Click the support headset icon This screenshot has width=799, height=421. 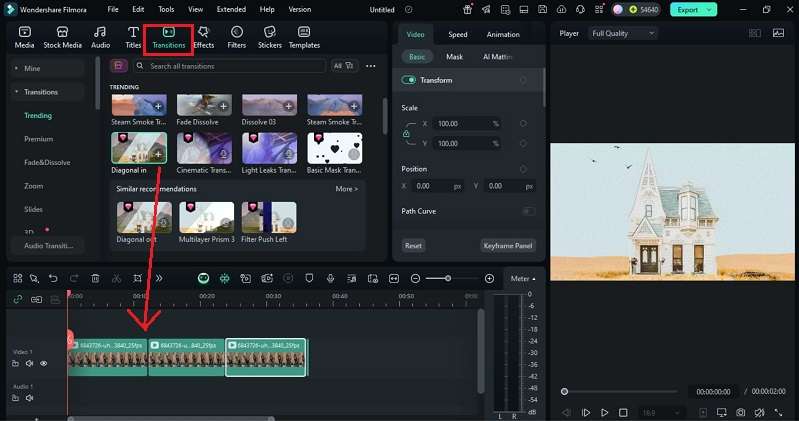580,9
